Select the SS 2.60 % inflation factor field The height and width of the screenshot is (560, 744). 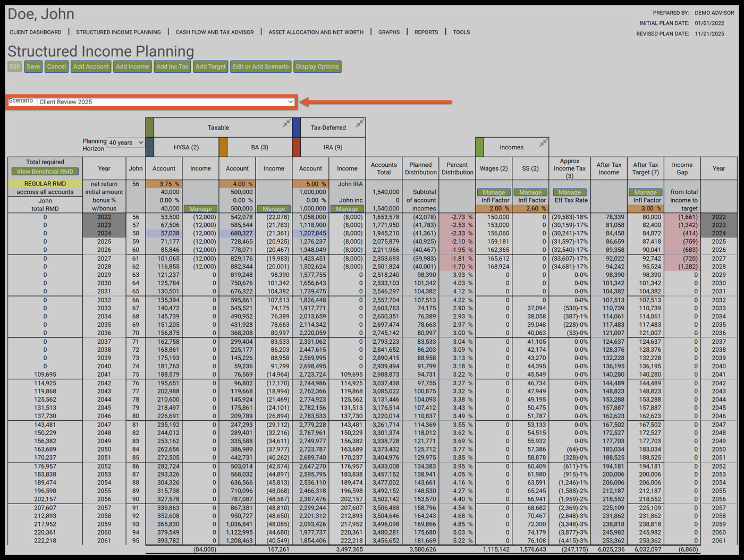530,209
